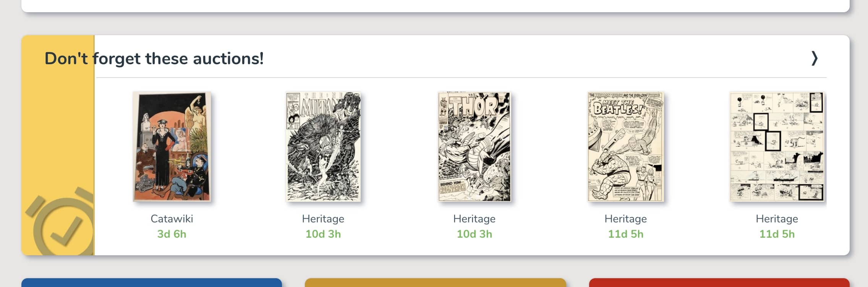Open the Meet the Beatles page thumbnail

pyautogui.click(x=626, y=146)
